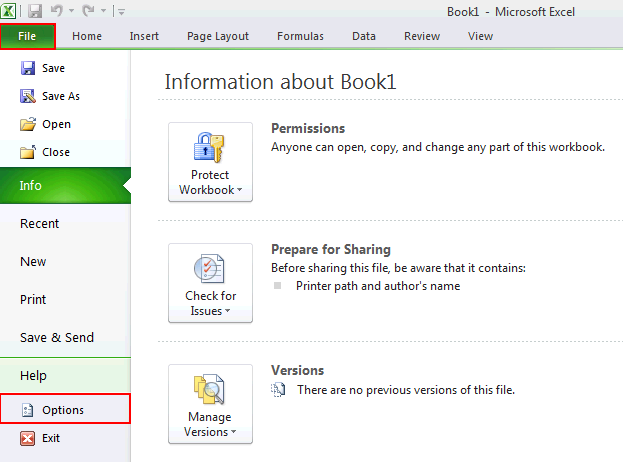Close the workbook via Close item
Viewport: 623px width, 462px height.
coord(56,152)
